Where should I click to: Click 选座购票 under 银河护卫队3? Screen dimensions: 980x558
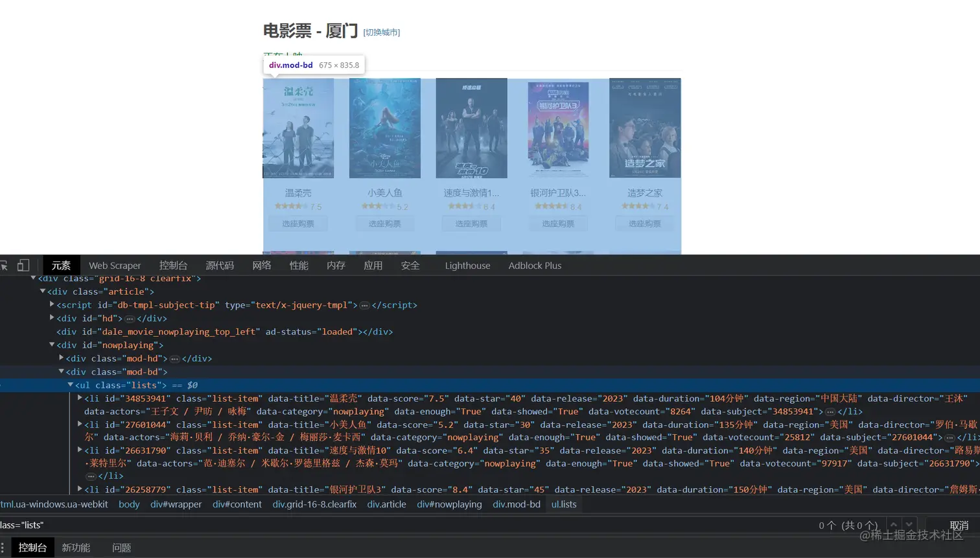point(558,224)
